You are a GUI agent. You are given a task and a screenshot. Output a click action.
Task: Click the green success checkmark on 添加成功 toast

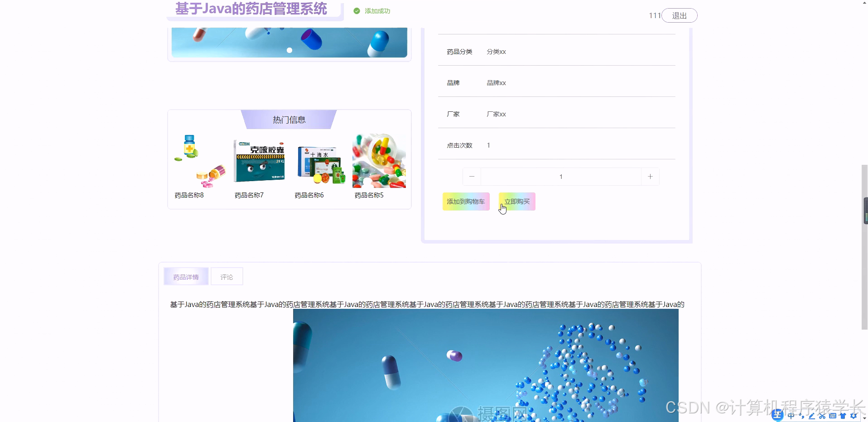click(357, 10)
